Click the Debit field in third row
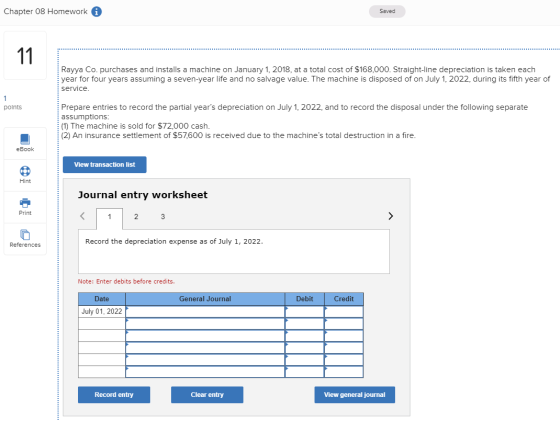 click(x=305, y=336)
